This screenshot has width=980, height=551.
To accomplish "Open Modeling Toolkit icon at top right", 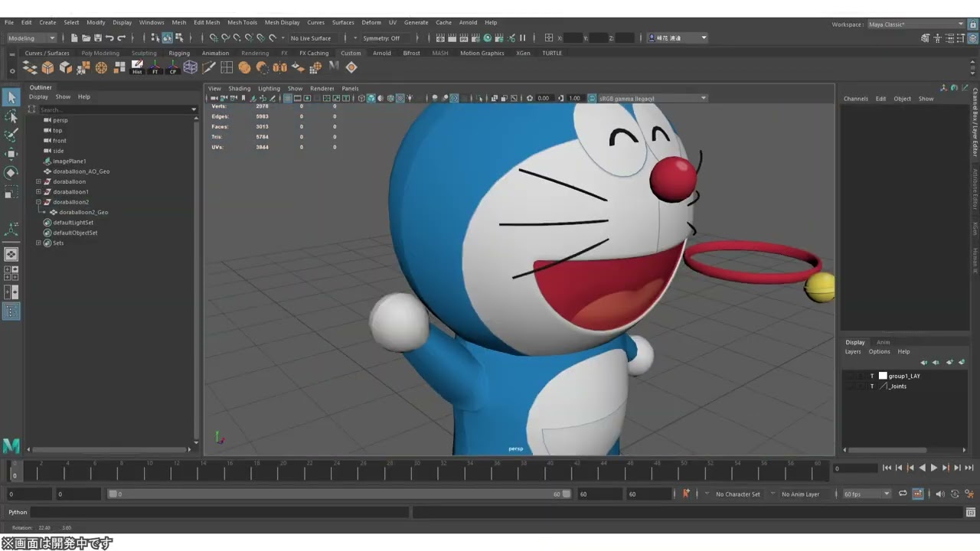I will (x=925, y=37).
